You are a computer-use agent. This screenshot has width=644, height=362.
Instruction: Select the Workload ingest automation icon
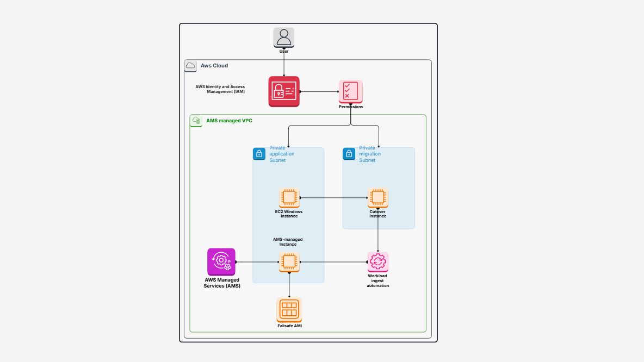pyautogui.click(x=378, y=262)
